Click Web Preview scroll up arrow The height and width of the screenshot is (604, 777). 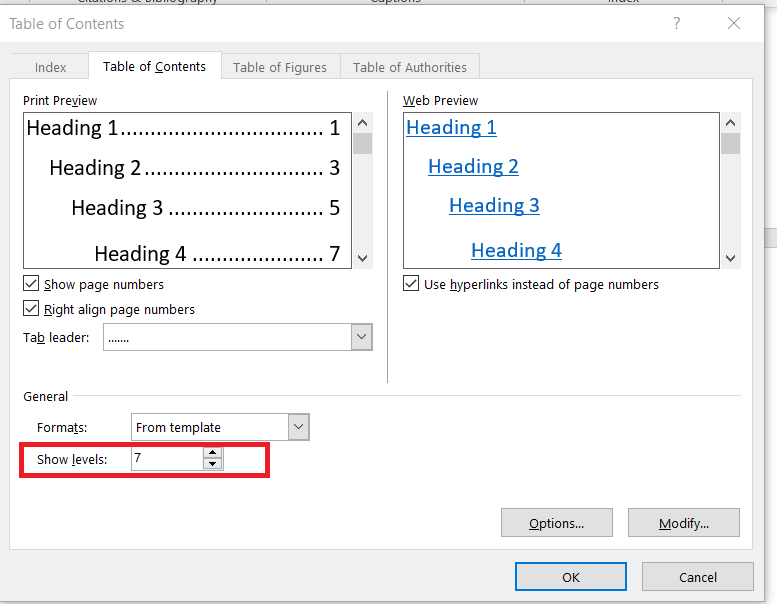coord(730,122)
